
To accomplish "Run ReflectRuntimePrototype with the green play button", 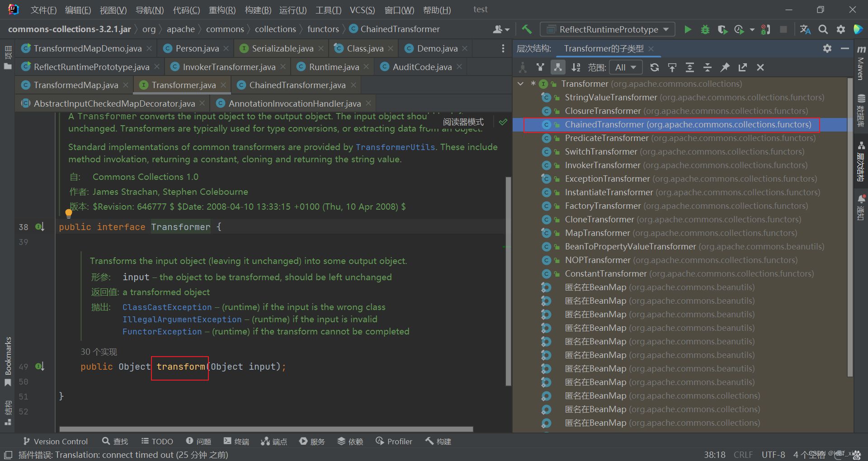I will click(688, 29).
